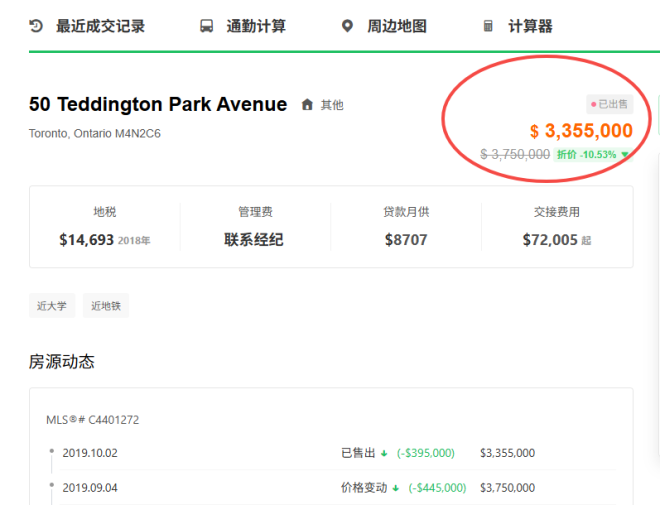This screenshot has width=660, height=505.
Task: Click the green down arrow beside 已售出
Action: coord(386,453)
